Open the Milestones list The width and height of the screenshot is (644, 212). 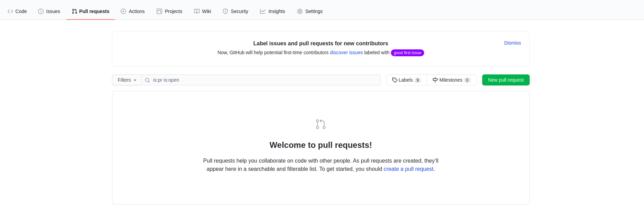452,80
